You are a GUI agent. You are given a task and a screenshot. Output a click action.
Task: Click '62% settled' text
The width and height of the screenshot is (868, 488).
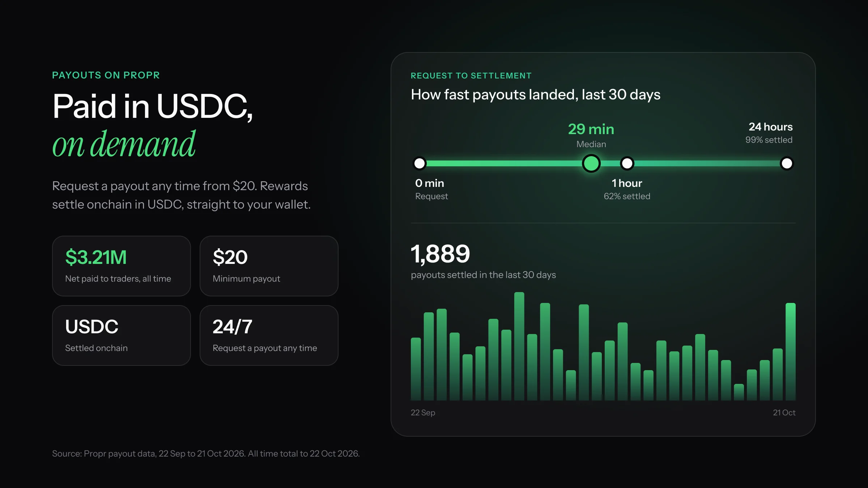point(627,196)
